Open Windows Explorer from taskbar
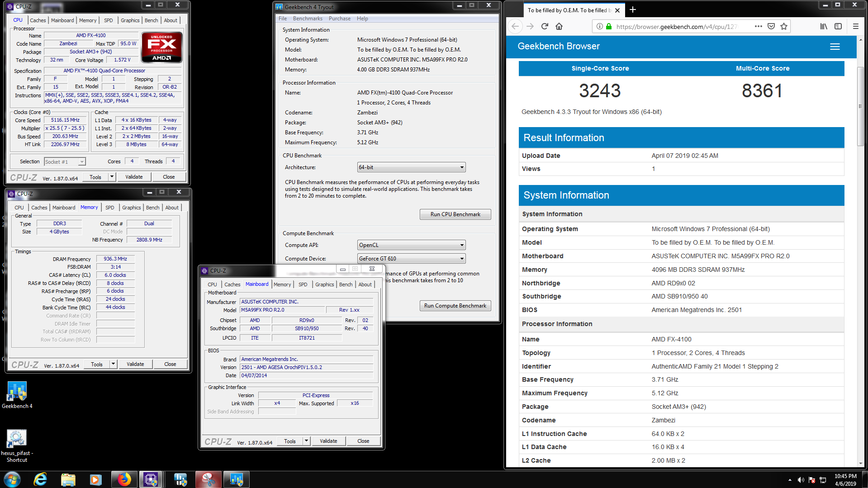 [68, 479]
